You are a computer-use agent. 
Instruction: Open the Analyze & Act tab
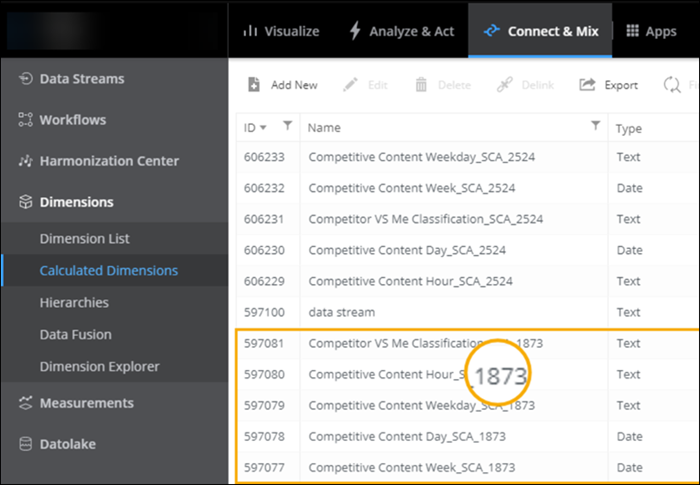pos(401,31)
